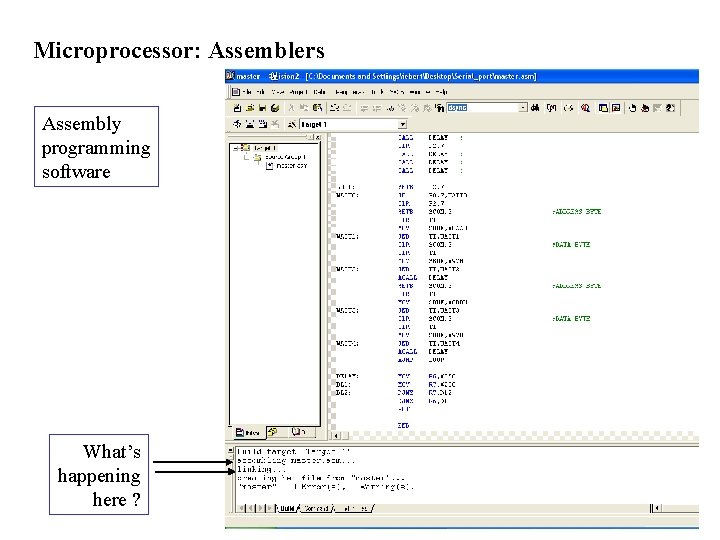Select the Build tab in output window
Image resolution: width=720 pixels, height=540 pixels.
287,508
